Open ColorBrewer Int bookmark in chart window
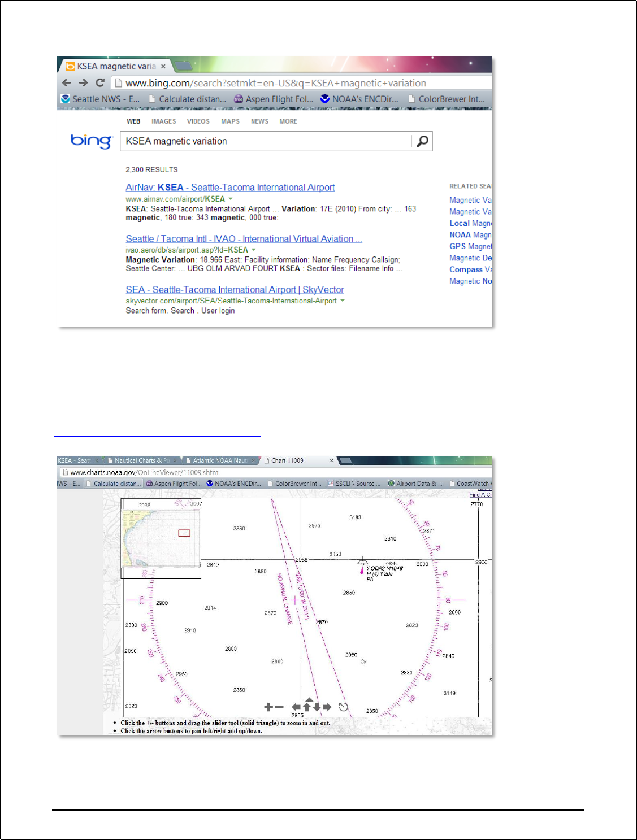Screen dimensions: 637x840 [x=294, y=484]
